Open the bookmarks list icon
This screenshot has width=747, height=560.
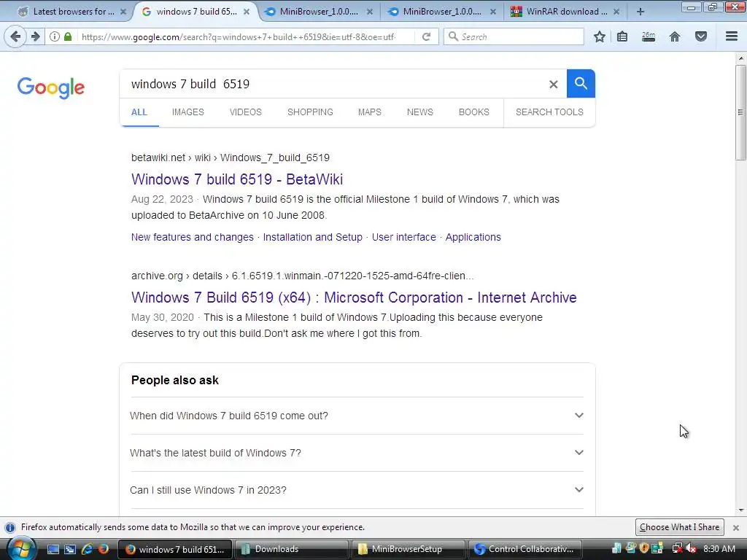pos(622,36)
